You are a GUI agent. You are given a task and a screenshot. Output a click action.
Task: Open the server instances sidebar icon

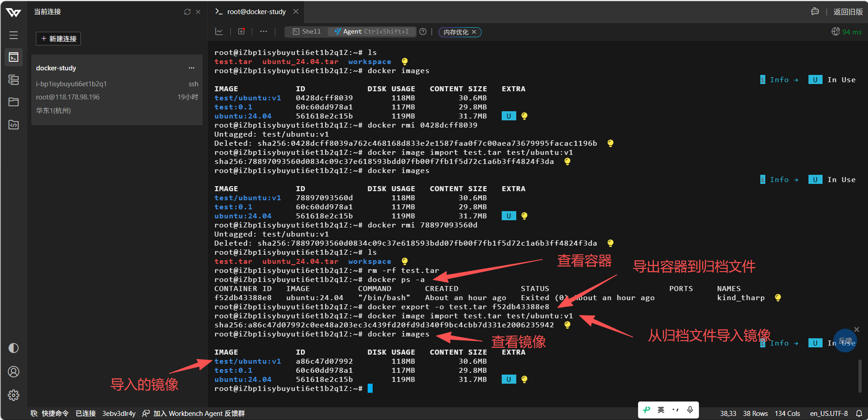(x=14, y=80)
